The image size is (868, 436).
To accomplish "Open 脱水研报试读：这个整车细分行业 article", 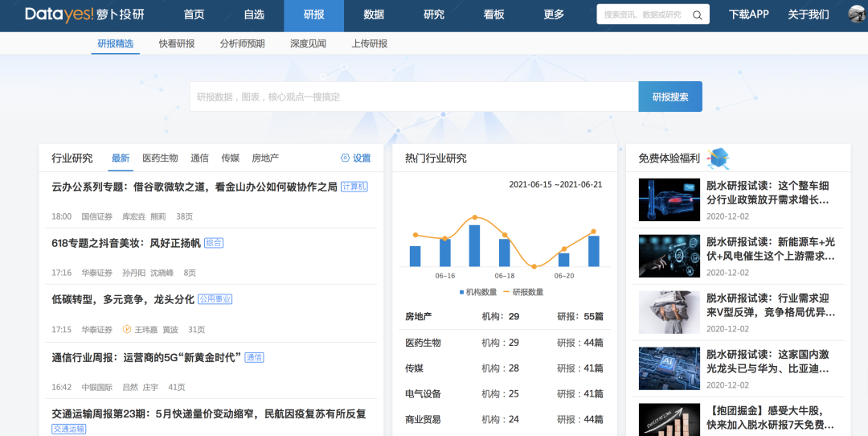I will [x=768, y=193].
